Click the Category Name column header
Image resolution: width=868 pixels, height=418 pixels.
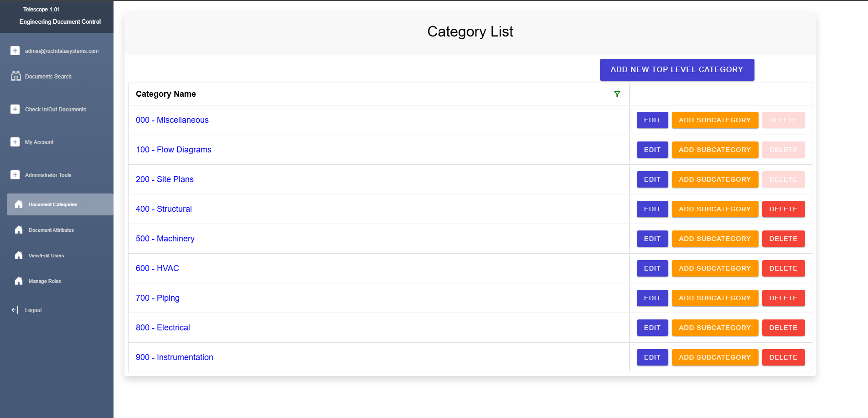pos(166,94)
